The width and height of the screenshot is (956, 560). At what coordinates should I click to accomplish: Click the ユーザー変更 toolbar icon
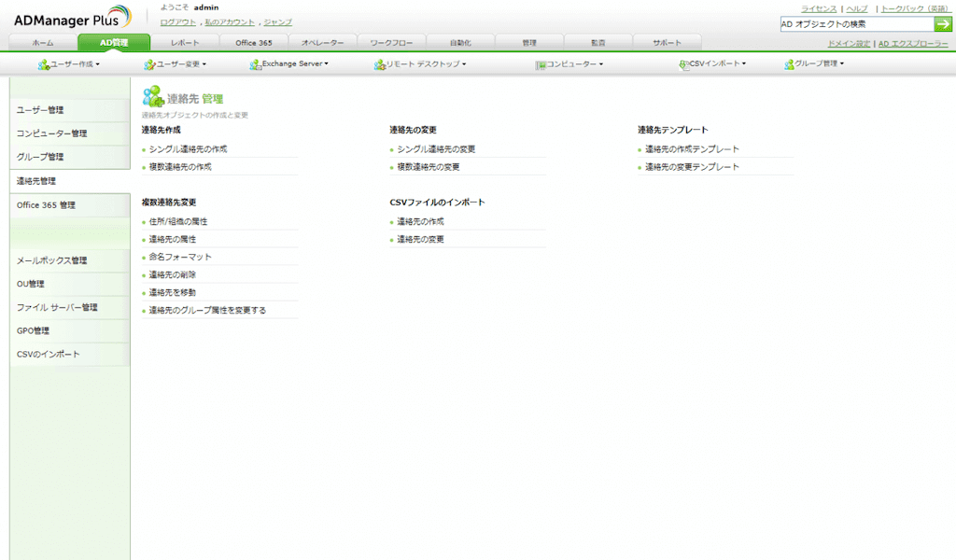pos(149,64)
